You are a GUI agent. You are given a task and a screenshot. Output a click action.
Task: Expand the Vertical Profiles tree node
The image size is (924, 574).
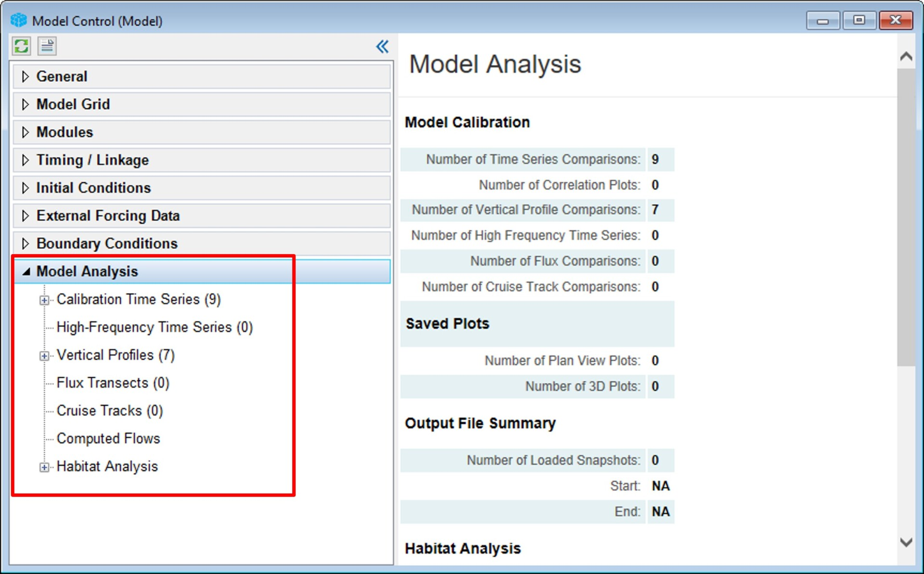[44, 355]
